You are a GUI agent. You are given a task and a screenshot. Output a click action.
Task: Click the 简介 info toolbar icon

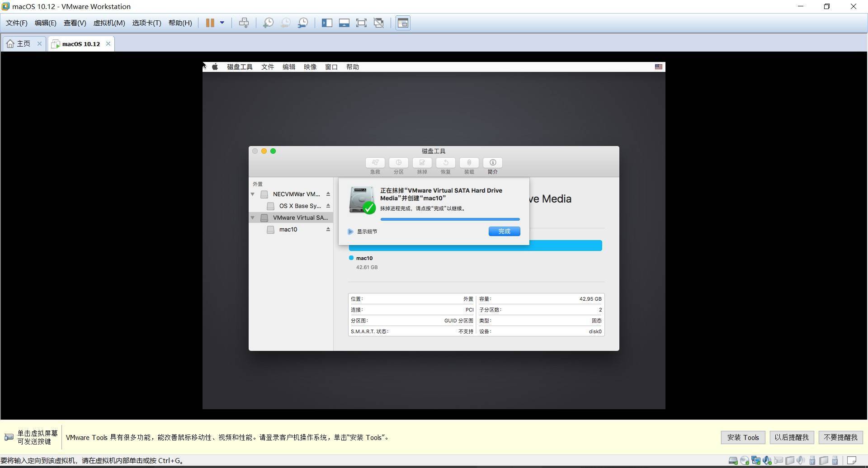coord(493,162)
